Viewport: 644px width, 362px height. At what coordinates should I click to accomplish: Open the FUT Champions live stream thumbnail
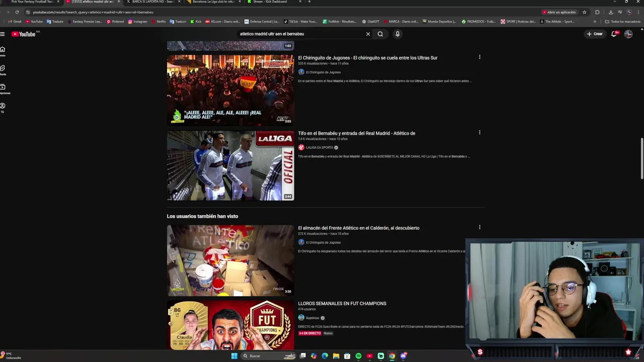[x=230, y=325]
